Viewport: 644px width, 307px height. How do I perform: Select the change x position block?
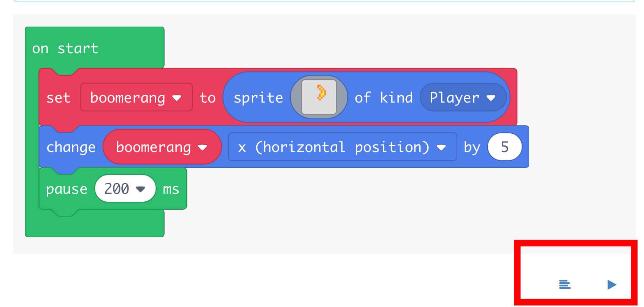[x=71, y=147]
